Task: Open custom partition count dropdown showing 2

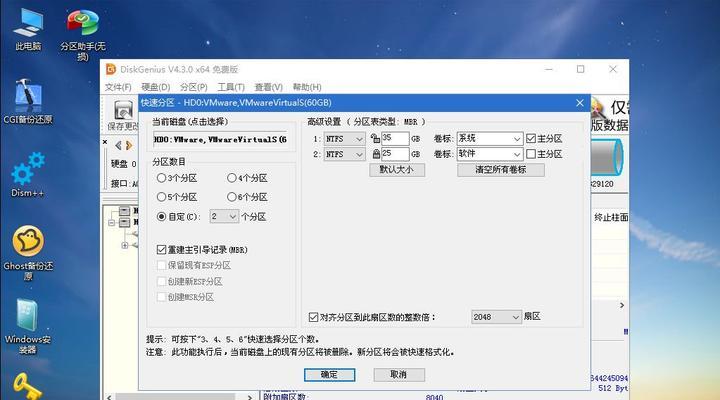Action: point(224,216)
